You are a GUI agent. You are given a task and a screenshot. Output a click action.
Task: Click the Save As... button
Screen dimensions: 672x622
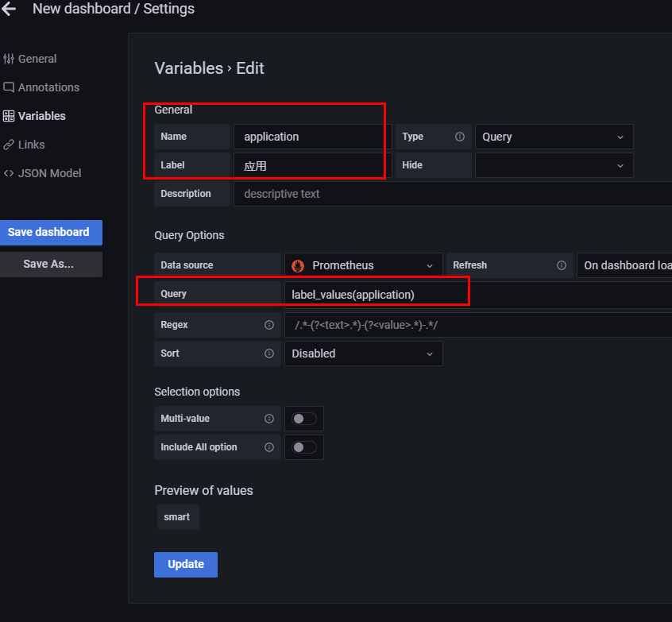click(51, 265)
